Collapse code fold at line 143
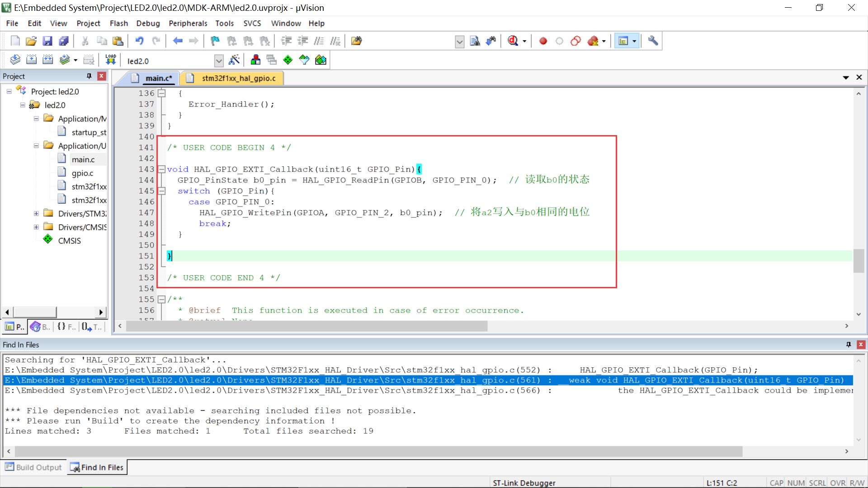The image size is (868, 488). coord(161,169)
